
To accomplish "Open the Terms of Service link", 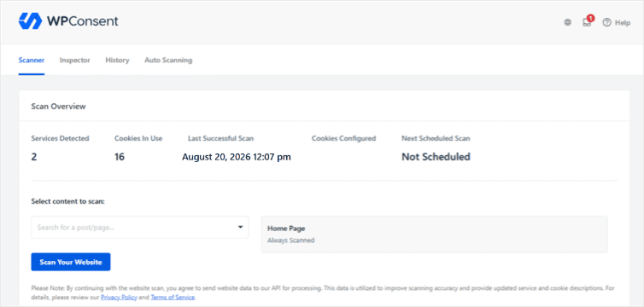I will point(173,297).
